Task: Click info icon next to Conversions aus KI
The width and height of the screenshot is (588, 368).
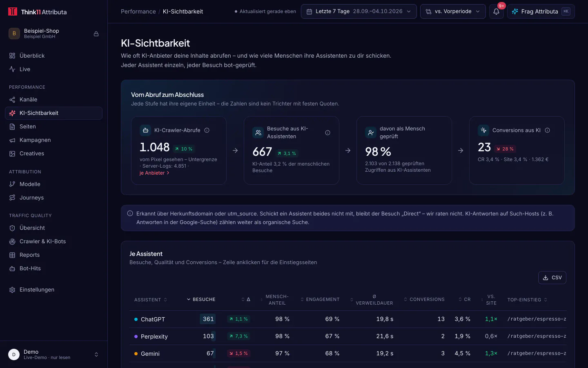Action: [548, 130]
